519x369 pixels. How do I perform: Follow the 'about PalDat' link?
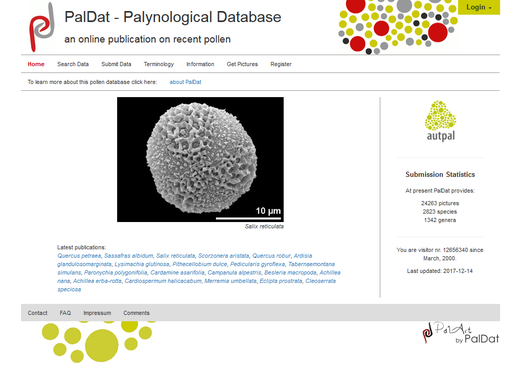(x=185, y=82)
